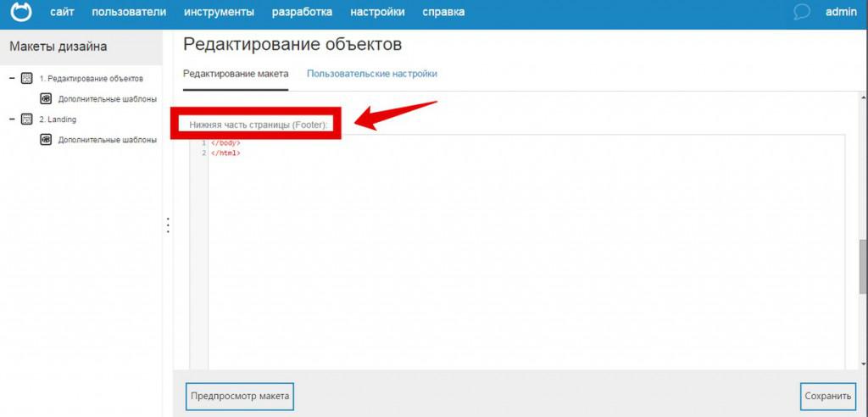Image resolution: width=868 pixels, height=417 pixels.
Task: Switch to 'Пользовательские настройки' tab
Action: 372,74
